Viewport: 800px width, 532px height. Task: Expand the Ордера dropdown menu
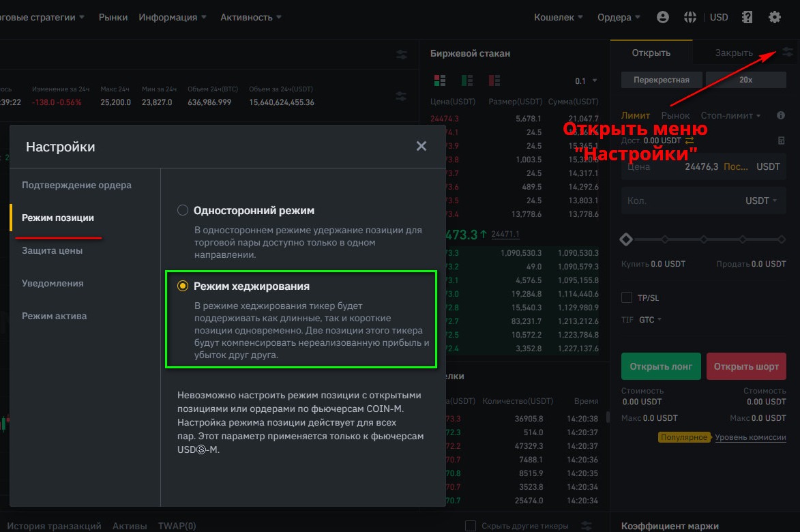619,17
